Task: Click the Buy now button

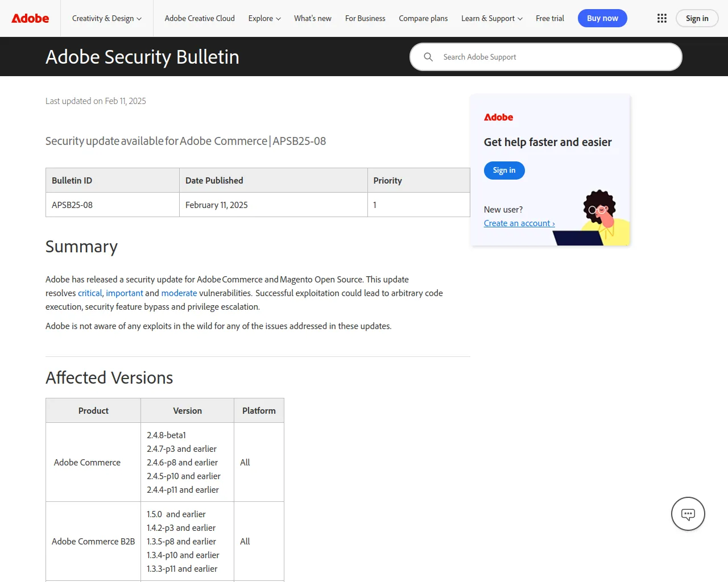Action: tap(602, 18)
